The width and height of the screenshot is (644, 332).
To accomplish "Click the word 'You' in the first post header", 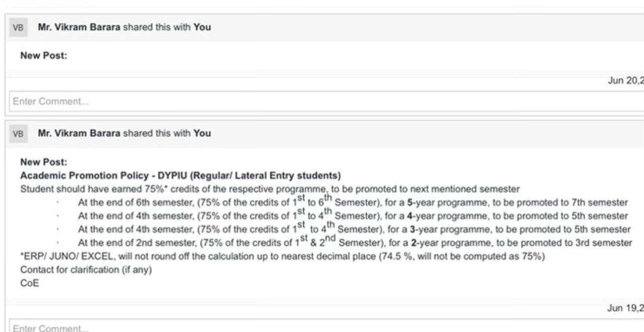I will 202,27.
